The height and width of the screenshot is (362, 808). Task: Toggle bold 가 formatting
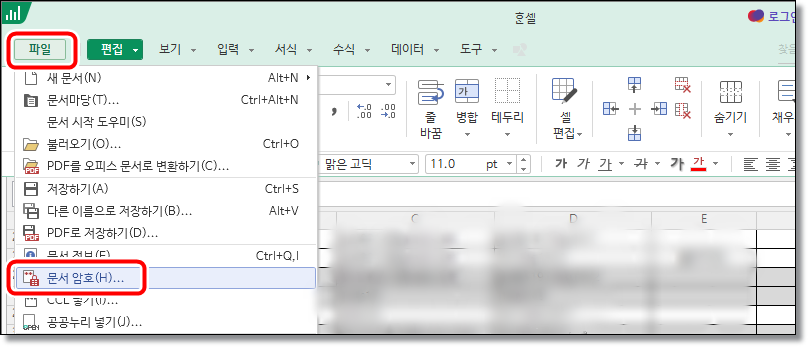[x=561, y=164]
